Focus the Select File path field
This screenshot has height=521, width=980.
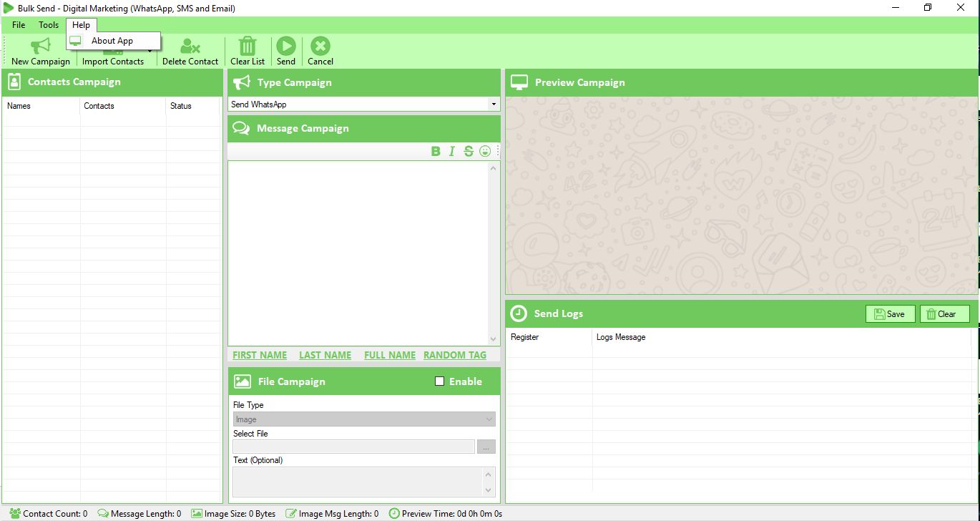tap(354, 447)
